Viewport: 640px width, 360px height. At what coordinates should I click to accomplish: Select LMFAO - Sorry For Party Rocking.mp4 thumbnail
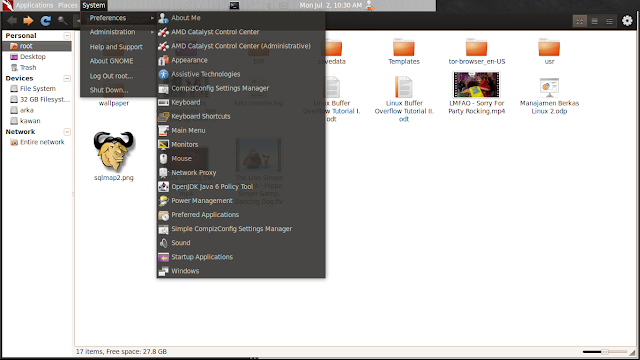pos(476,84)
